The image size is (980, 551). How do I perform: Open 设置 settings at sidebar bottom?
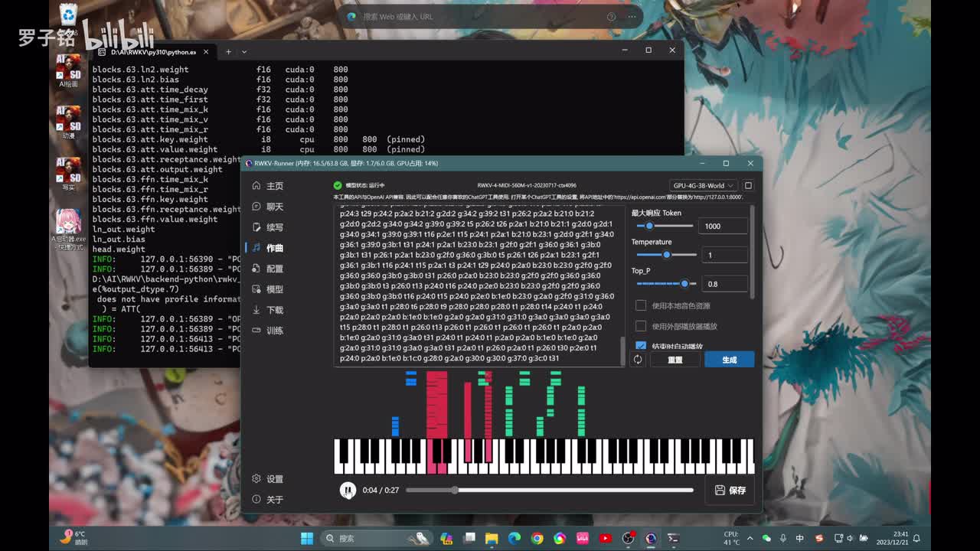coord(268,479)
